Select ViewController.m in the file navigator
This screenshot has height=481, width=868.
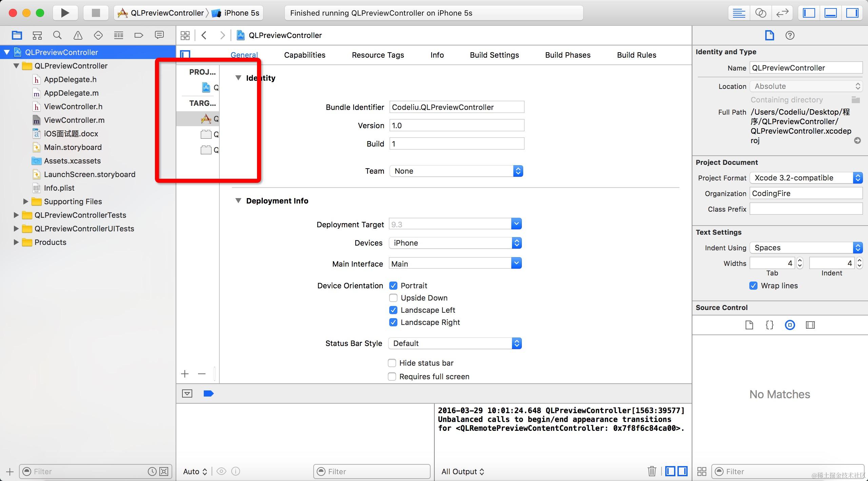pyautogui.click(x=74, y=120)
